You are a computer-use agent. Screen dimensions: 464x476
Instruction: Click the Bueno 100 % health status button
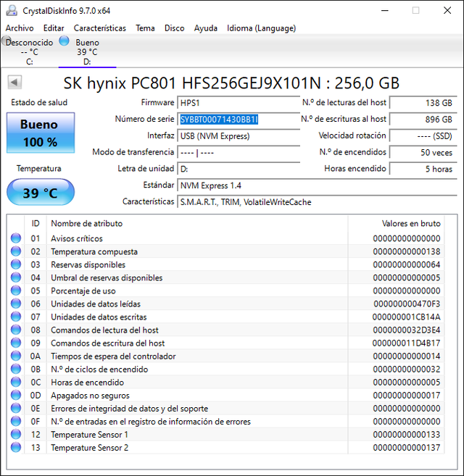[41, 133]
